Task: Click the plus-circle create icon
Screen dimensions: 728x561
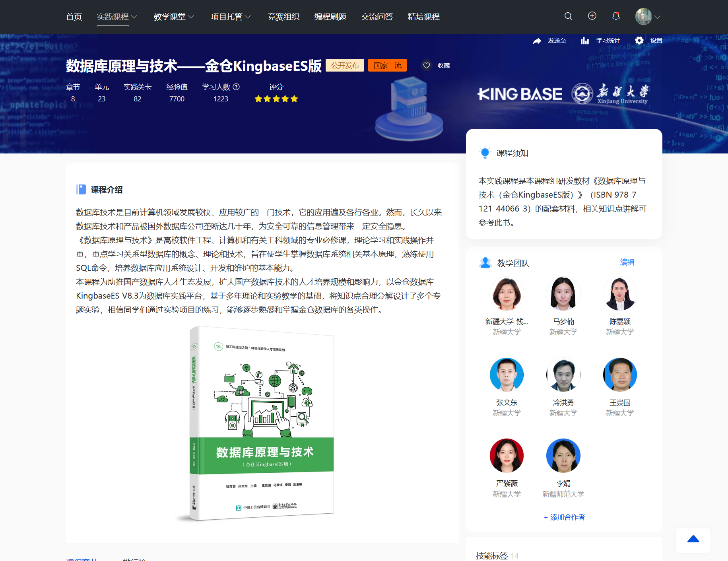Action: pos(592,16)
